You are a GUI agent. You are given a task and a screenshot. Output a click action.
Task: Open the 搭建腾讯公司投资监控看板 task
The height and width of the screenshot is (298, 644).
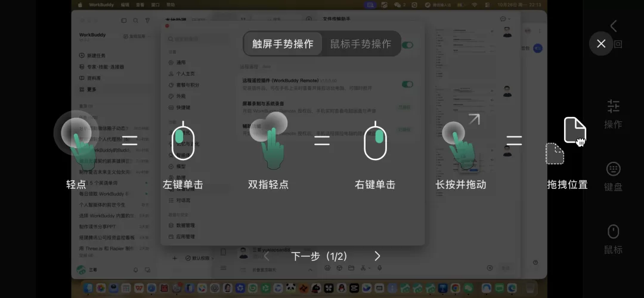pos(107,238)
